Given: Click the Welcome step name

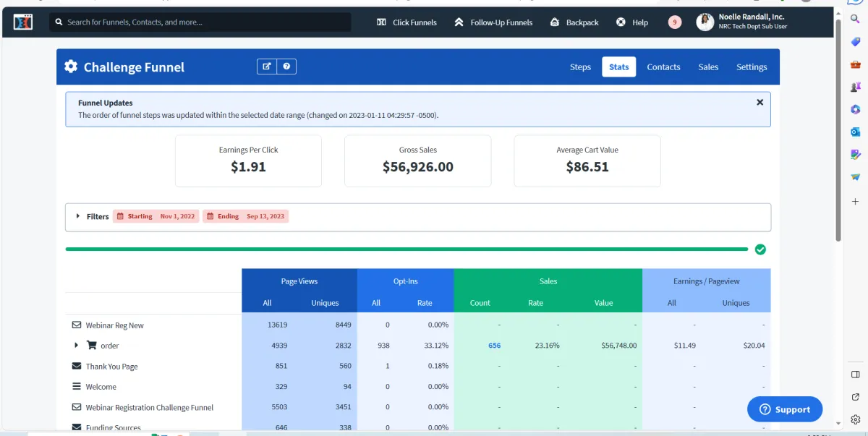Looking at the screenshot, I should [101, 387].
